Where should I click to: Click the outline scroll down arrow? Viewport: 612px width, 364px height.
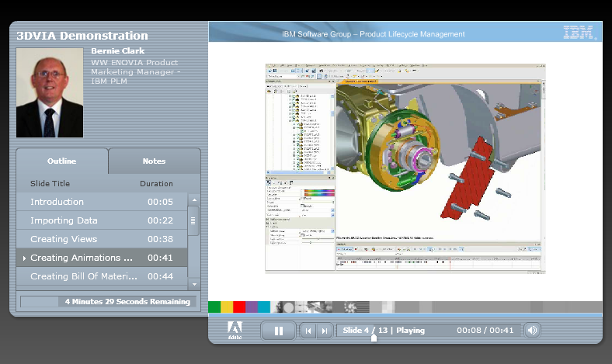tap(194, 284)
